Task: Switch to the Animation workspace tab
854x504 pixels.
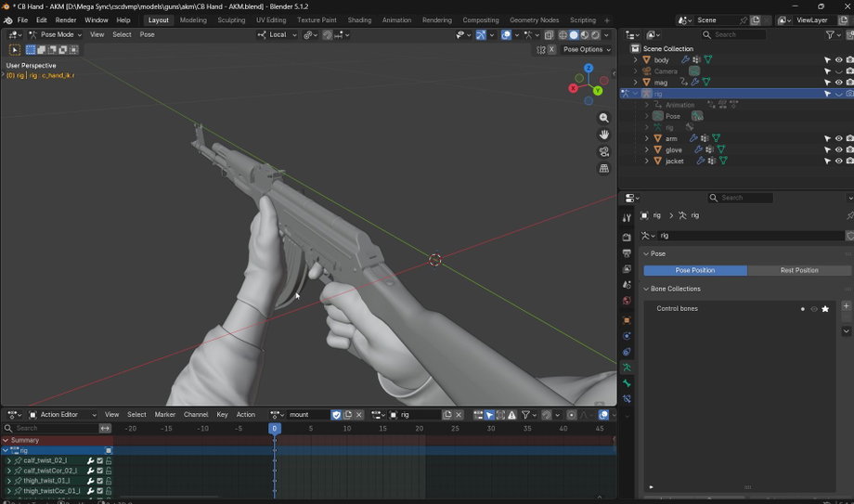Action: [x=396, y=20]
